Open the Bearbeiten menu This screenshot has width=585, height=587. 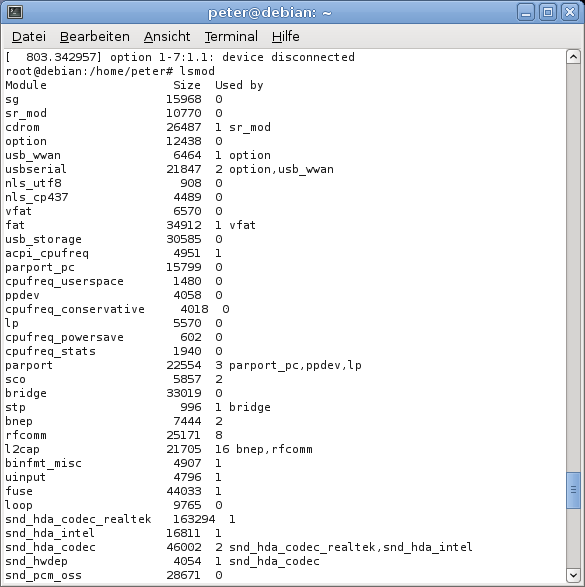pos(95,37)
